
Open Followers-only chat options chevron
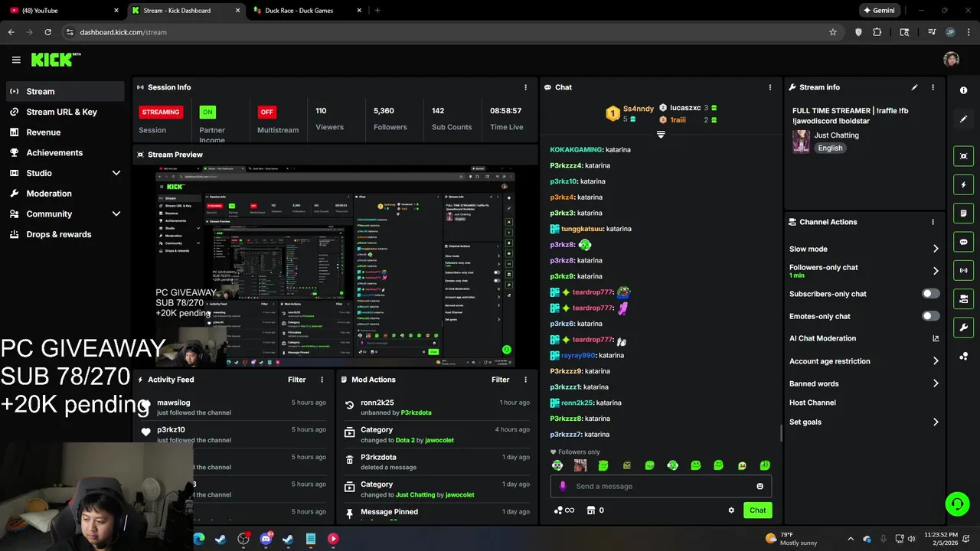[x=936, y=271]
